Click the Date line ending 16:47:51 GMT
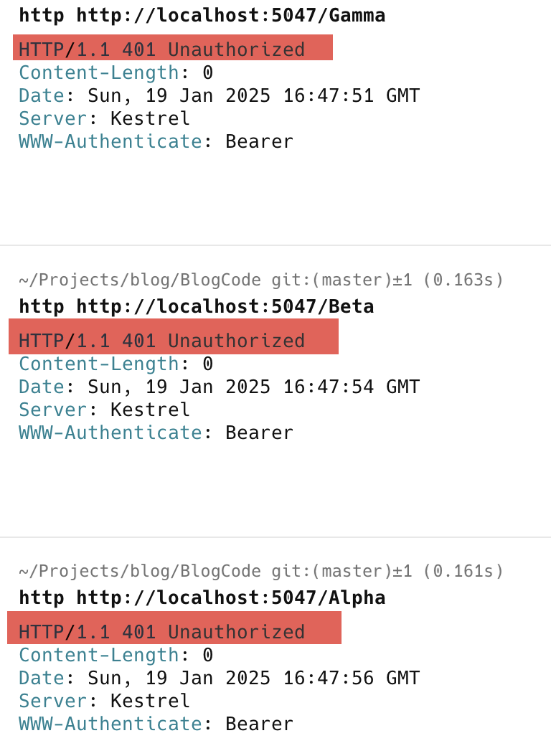551x756 pixels. pos(219,95)
